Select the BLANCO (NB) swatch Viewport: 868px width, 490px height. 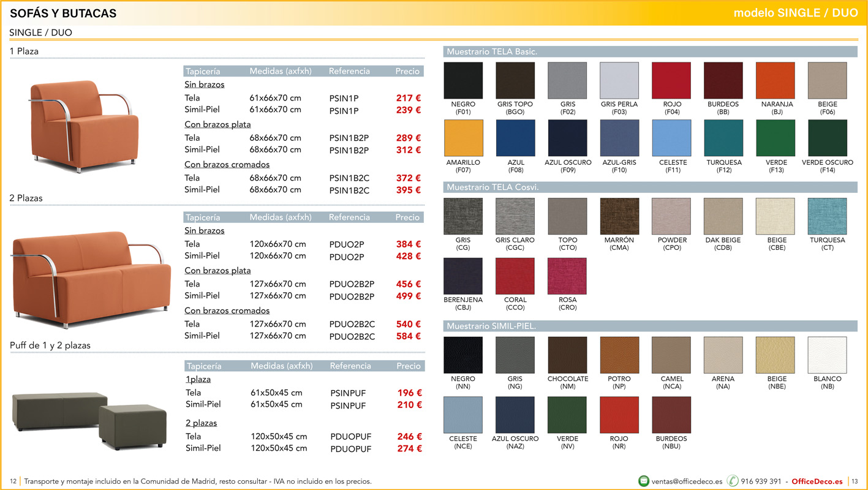click(x=828, y=355)
